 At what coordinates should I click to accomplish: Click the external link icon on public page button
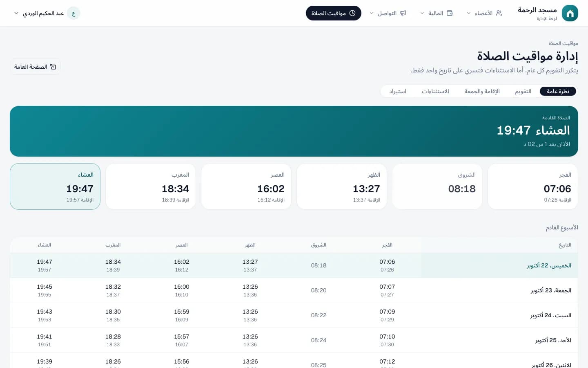coord(53,67)
